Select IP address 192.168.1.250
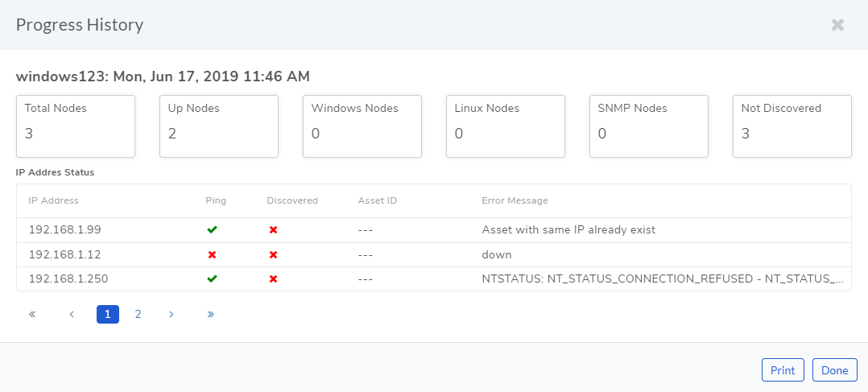This screenshot has width=868, height=392. tap(68, 279)
